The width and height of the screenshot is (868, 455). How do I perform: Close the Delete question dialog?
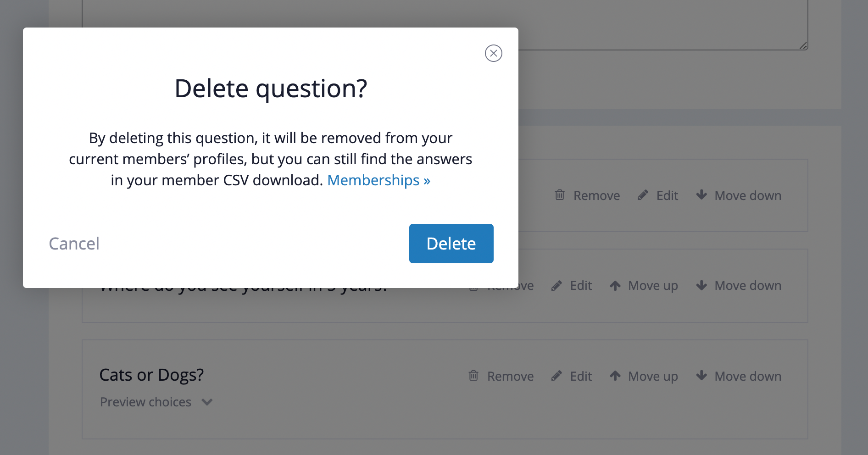pos(493,53)
